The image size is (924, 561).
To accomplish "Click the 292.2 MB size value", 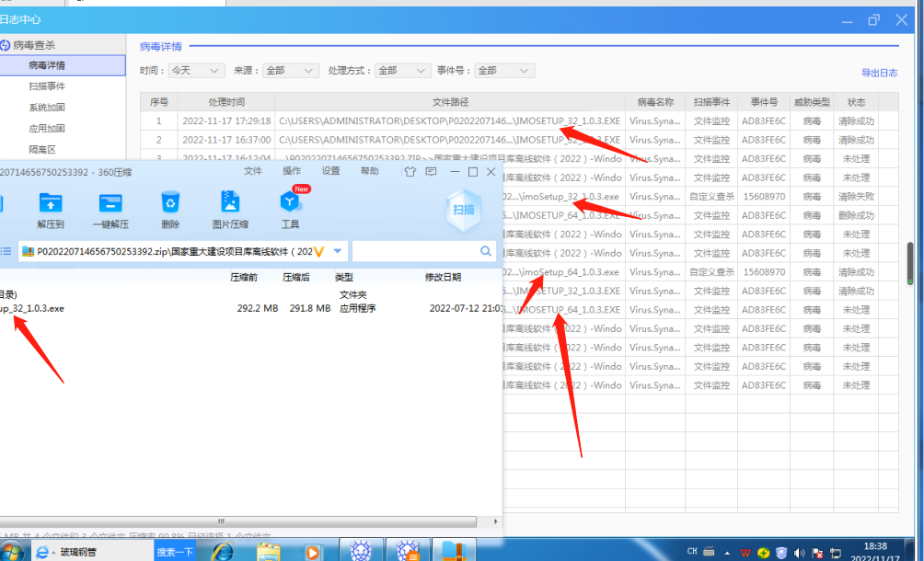I will tap(258, 308).
